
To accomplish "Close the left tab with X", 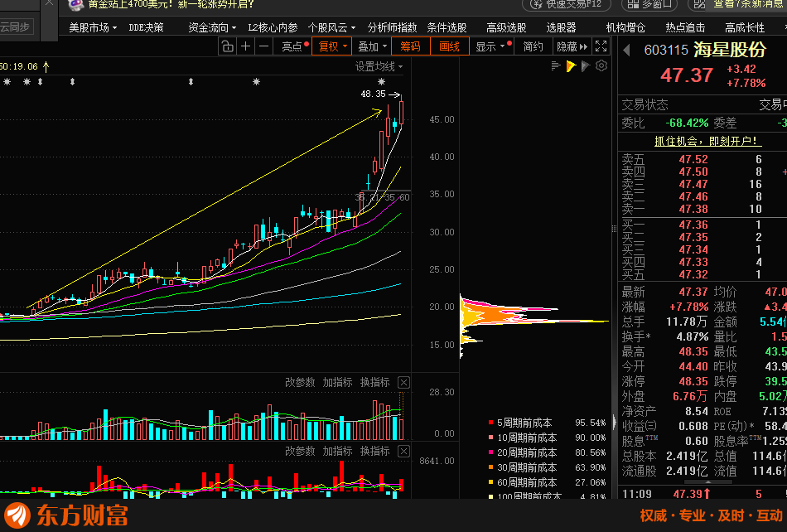I will pos(49,3).
